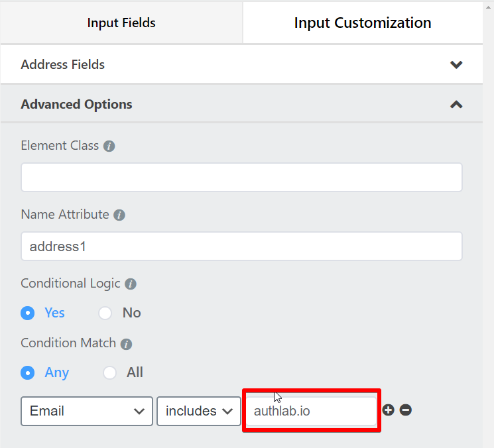Click the Name Attribute info icon

(119, 215)
